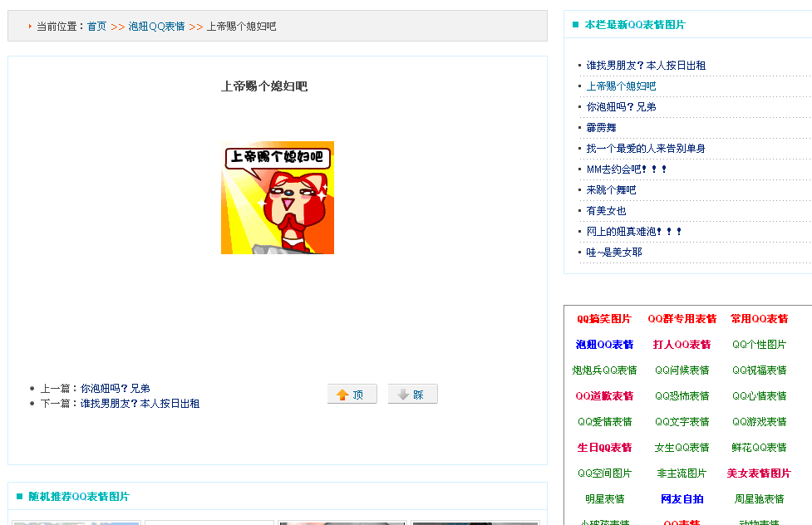Click the 顶 upvote button

(x=352, y=395)
